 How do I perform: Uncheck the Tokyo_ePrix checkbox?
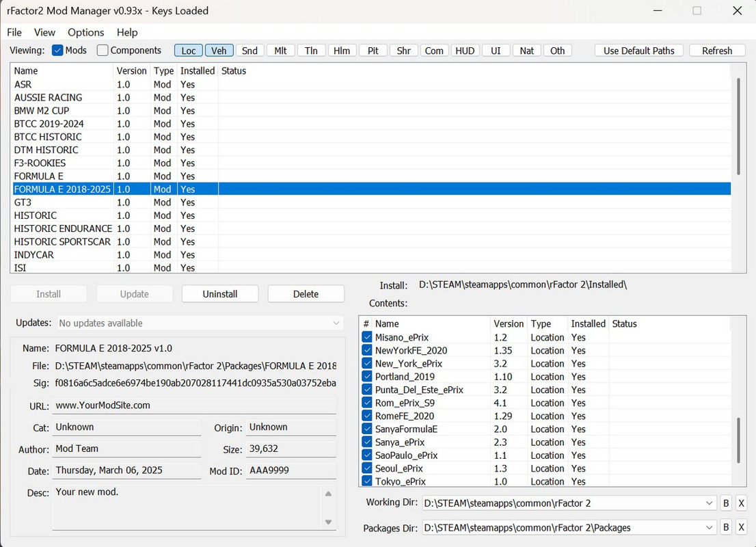(x=367, y=481)
